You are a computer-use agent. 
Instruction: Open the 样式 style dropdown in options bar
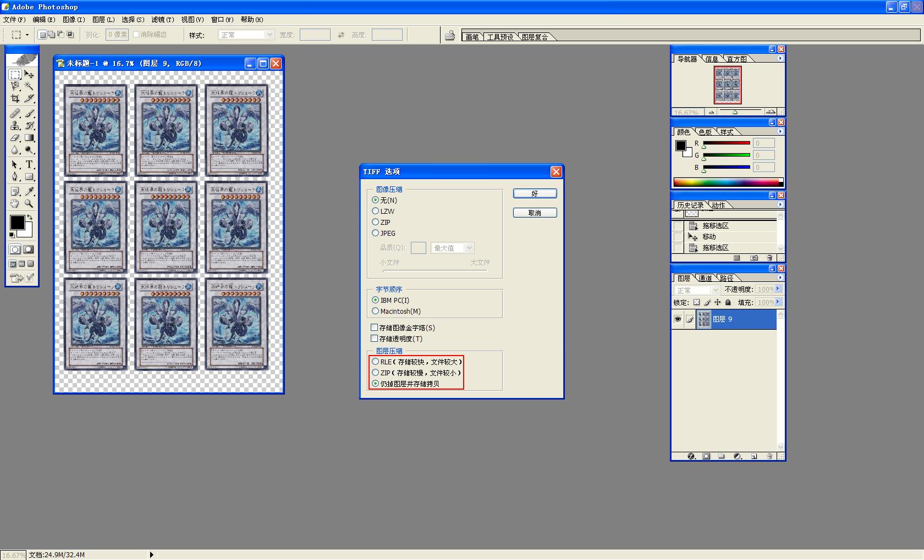(246, 35)
